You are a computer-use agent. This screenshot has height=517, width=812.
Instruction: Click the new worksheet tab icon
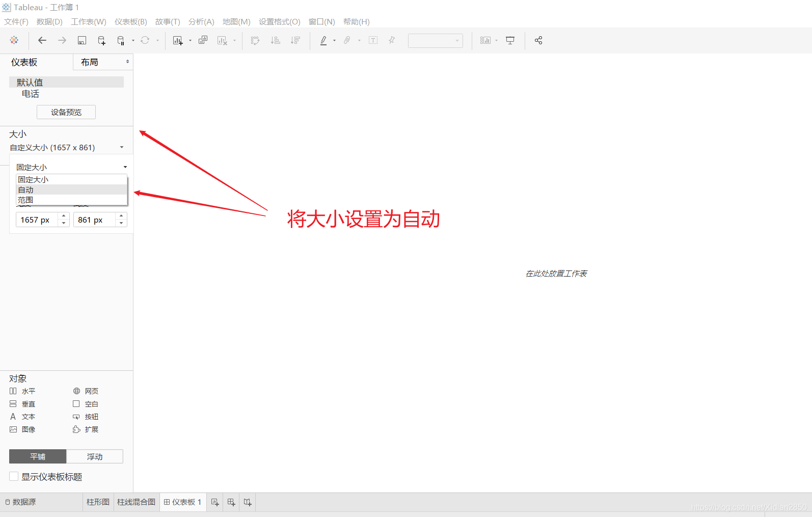point(215,502)
